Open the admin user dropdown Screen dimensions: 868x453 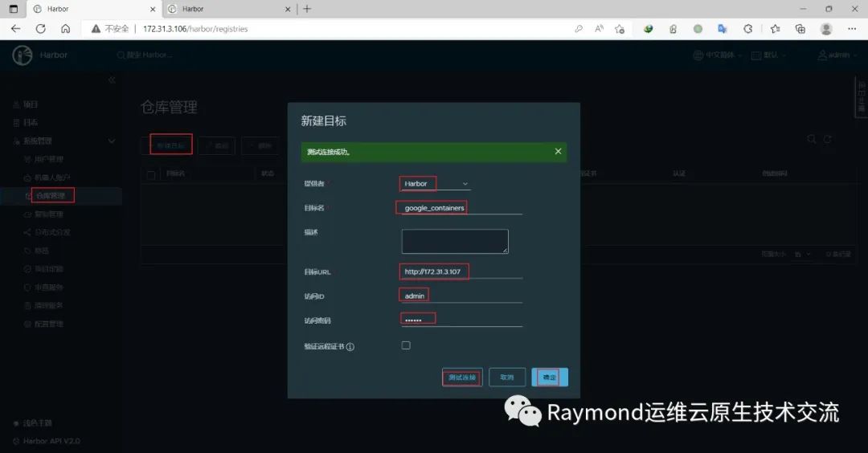point(837,55)
